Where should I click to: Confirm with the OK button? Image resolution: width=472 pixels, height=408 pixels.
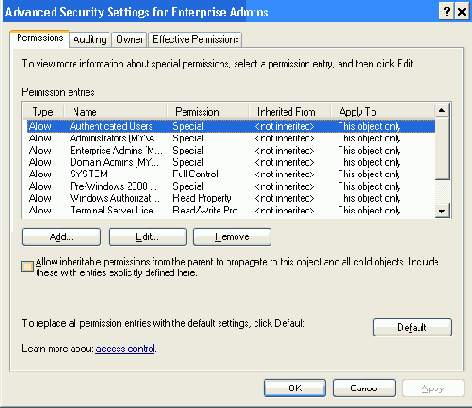click(295, 388)
